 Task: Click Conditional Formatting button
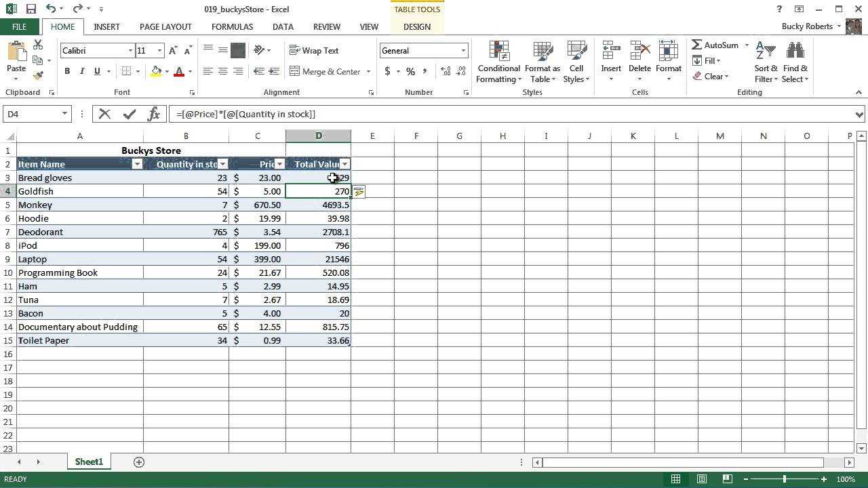[x=498, y=62]
